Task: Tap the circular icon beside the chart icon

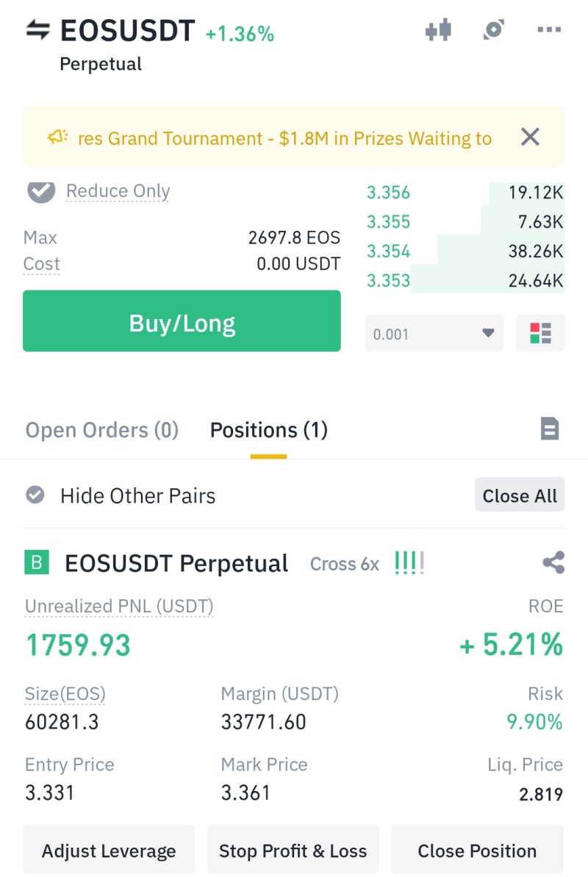Action: 493,30
